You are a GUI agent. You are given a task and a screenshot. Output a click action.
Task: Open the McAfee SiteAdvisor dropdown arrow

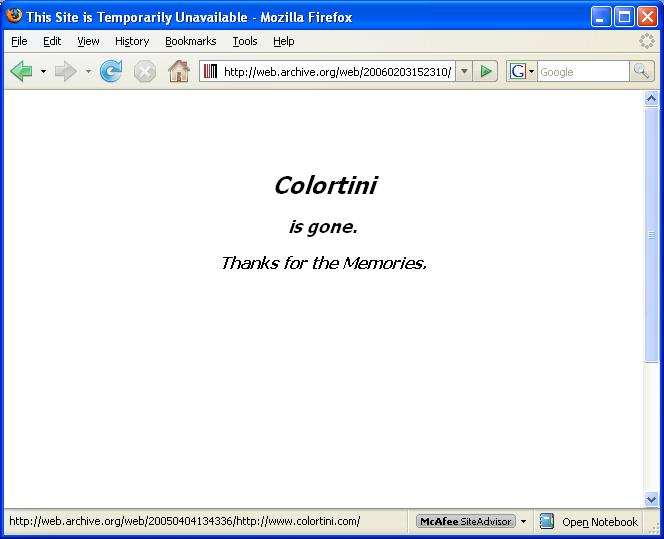523,521
